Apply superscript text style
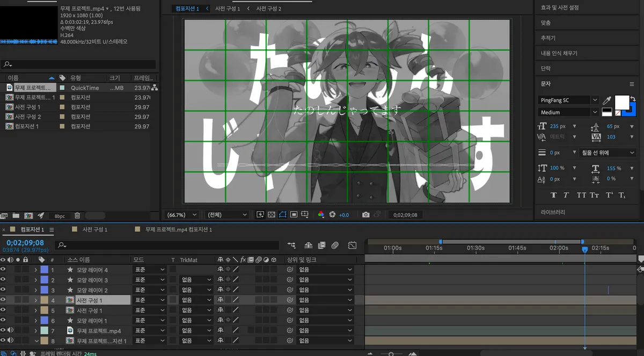The height and width of the screenshot is (356, 644). (x=609, y=195)
